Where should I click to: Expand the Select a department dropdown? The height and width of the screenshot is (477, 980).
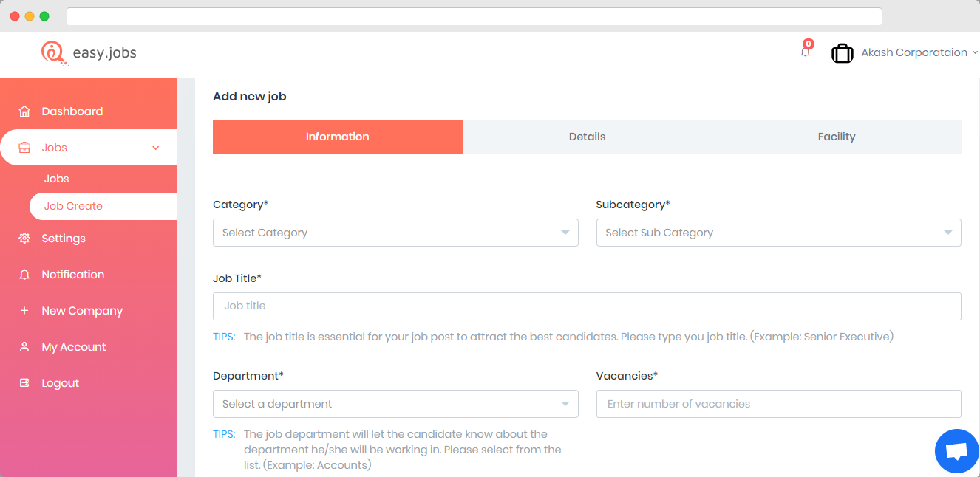click(395, 404)
